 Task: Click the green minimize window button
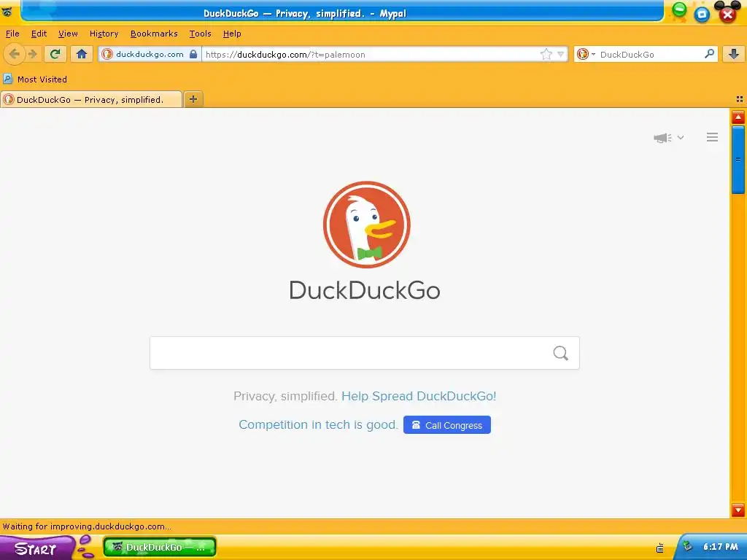[679, 9]
